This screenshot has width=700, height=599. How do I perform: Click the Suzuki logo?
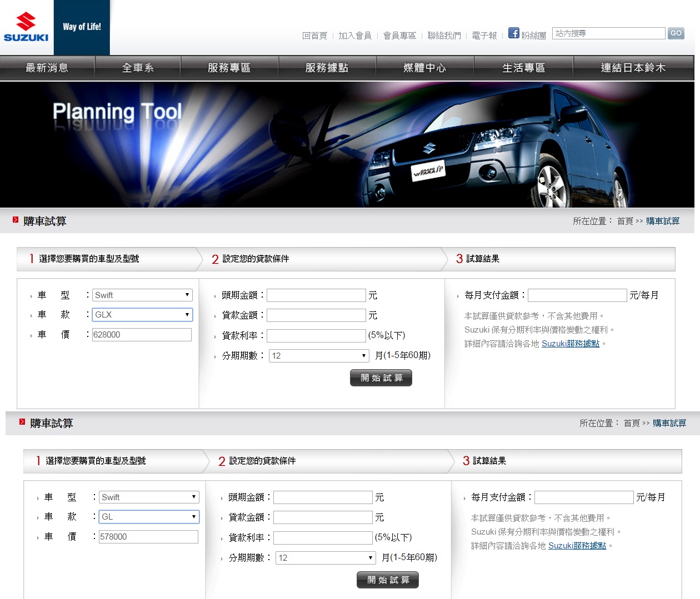pos(26,27)
